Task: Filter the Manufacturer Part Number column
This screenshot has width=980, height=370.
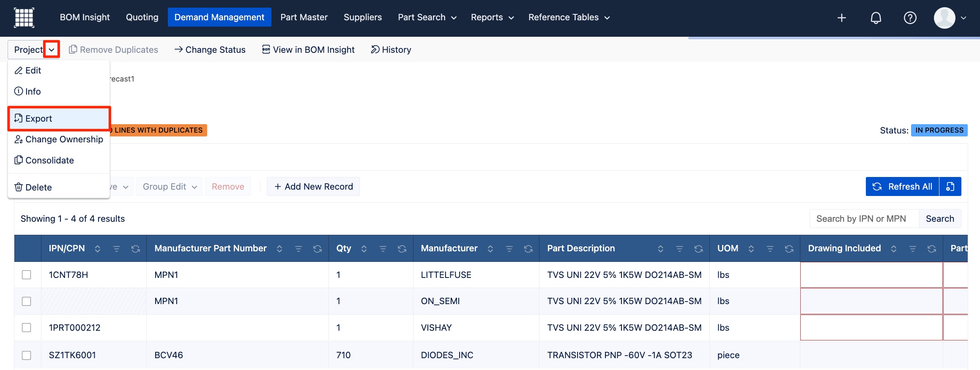Action: [298, 249]
